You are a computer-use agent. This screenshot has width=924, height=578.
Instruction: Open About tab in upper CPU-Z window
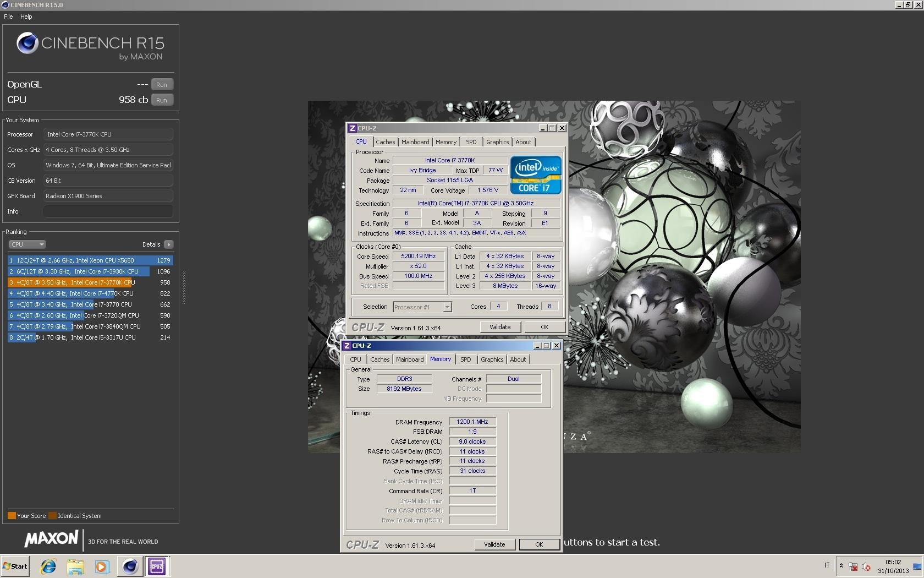[x=524, y=142]
